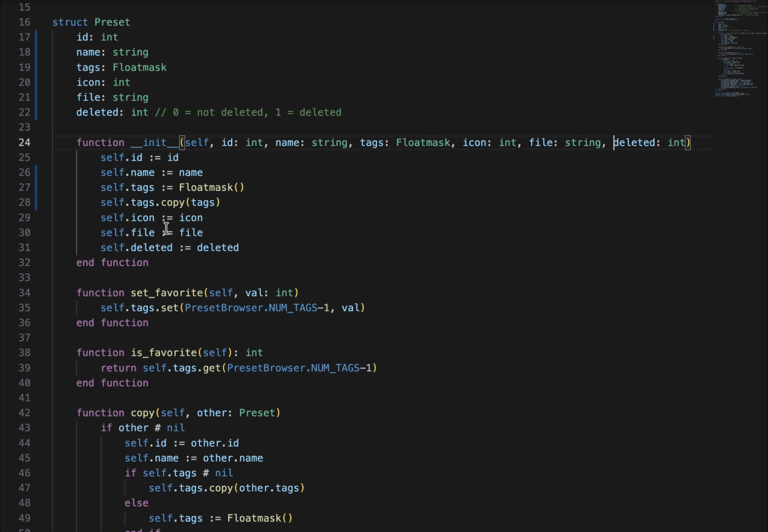Click 'end function' on line 36
768x532 pixels.
pos(112,323)
